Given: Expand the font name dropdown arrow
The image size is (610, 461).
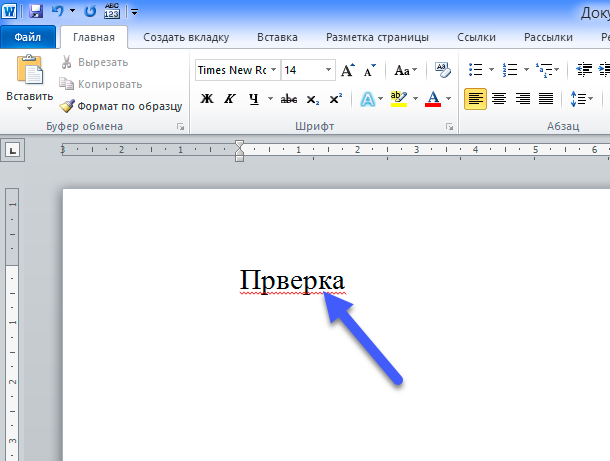Looking at the screenshot, I should pos(274,70).
